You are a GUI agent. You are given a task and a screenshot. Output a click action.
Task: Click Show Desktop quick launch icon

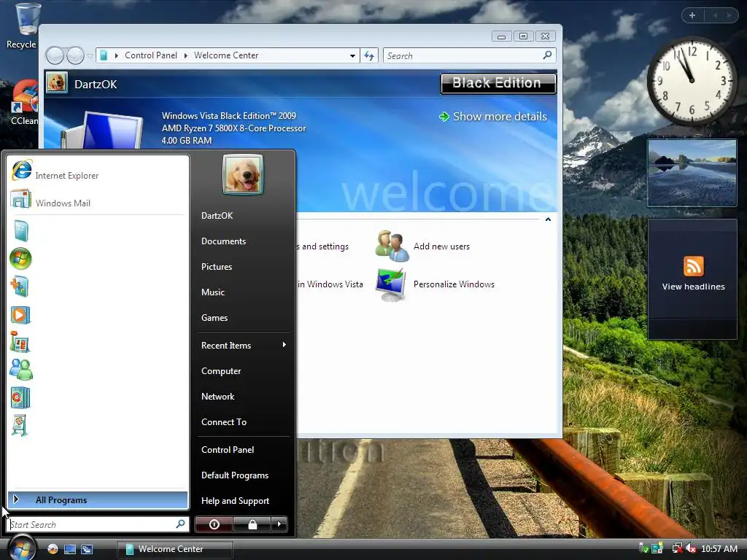pyautogui.click(x=70, y=549)
